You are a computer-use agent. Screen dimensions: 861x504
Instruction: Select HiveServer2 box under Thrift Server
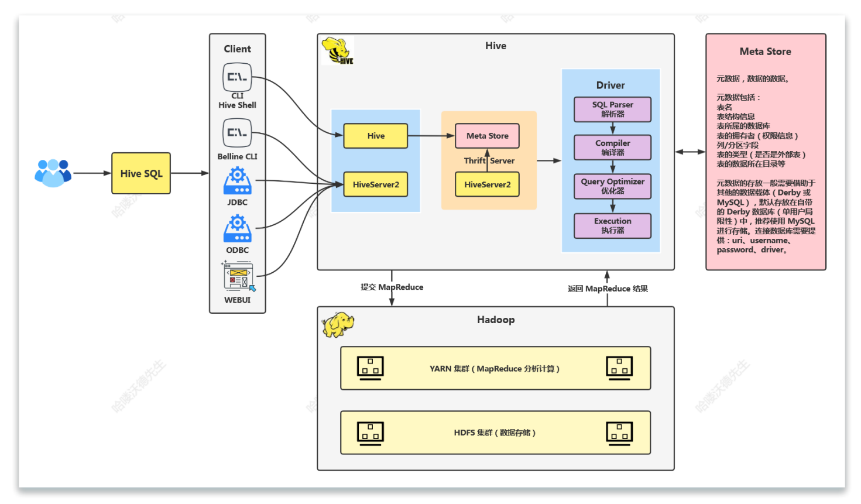(x=488, y=184)
